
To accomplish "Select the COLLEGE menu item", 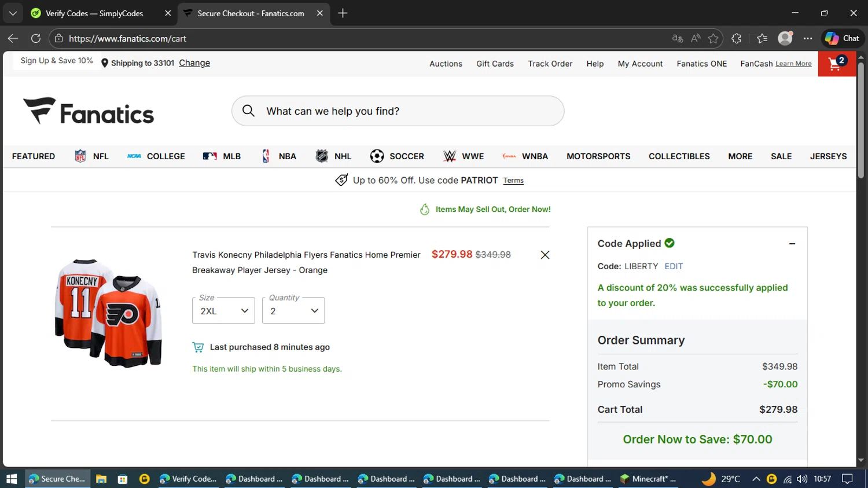I will click(156, 156).
